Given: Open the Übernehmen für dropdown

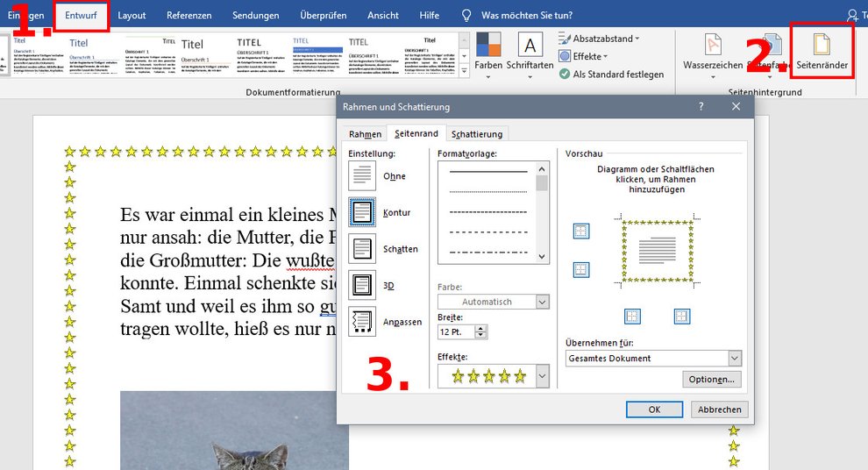Looking at the screenshot, I should [734, 358].
